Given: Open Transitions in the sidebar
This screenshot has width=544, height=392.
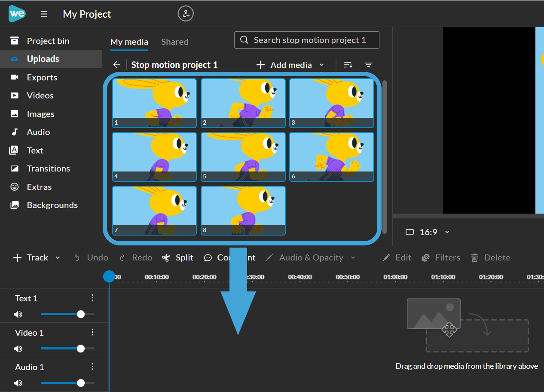Looking at the screenshot, I should 48,168.
